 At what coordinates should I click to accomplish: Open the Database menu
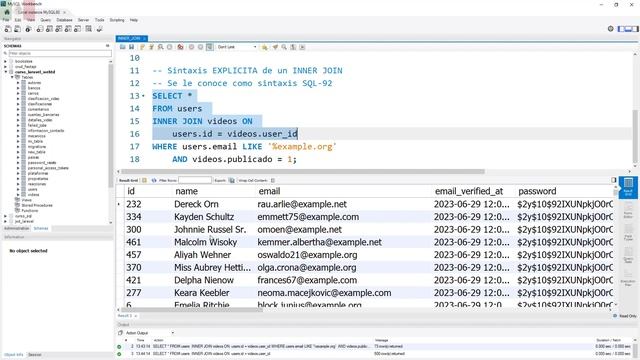click(64, 20)
